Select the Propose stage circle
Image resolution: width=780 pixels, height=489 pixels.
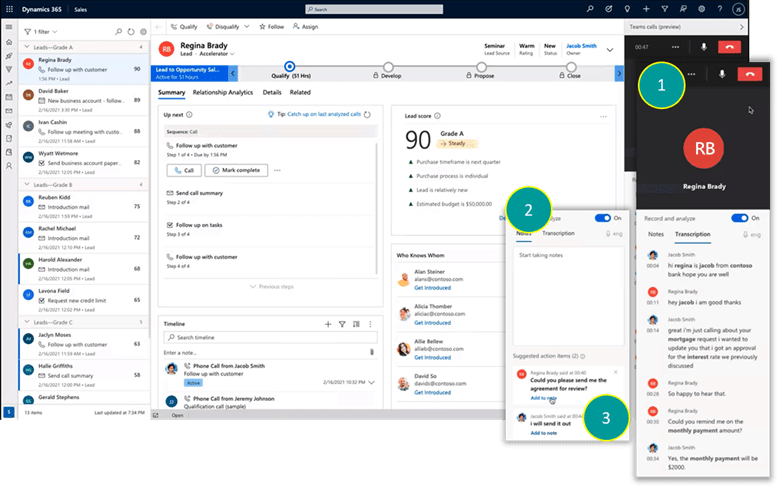[481, 67]
